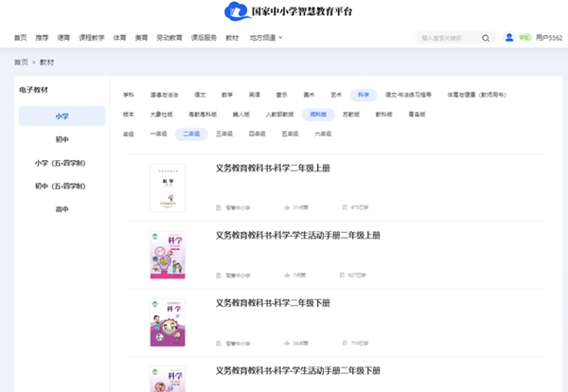Screen dimensions: 568x392
Task: Filter by 二年级 grade
Action: [191, 134]
